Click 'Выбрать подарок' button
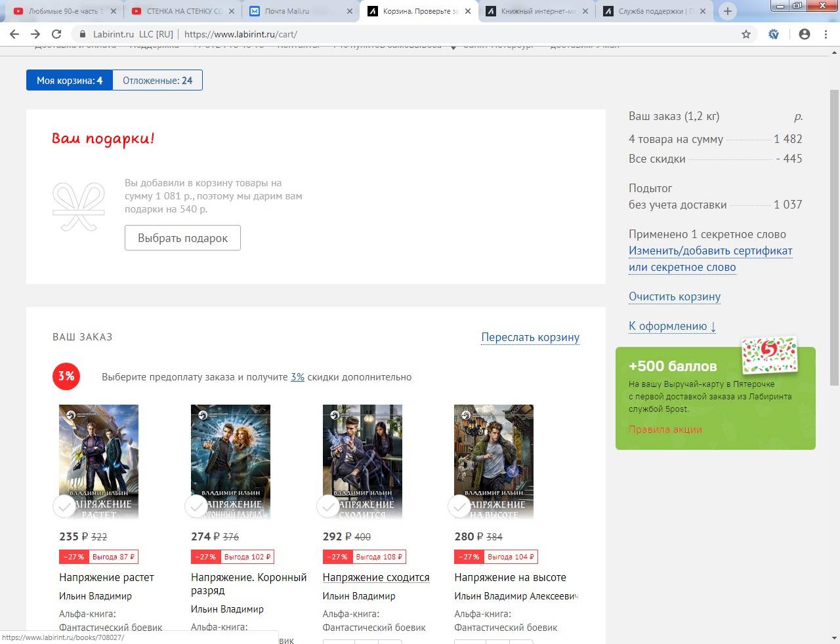 pyautogui.click(x=182, y=237)
